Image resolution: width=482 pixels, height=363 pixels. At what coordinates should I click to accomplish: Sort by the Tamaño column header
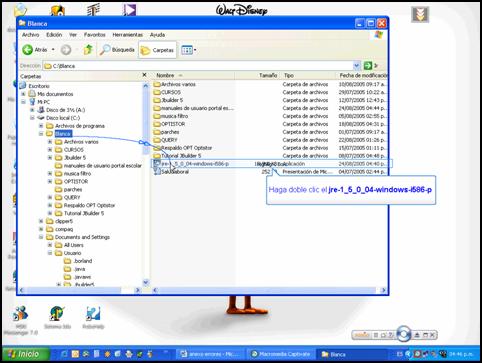257,75
